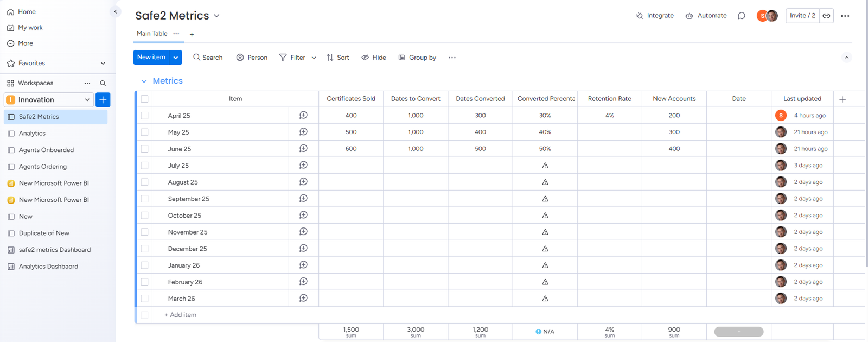Open the board discussion chat bubble
868x342 pixels.
click(x=742, y=16)
